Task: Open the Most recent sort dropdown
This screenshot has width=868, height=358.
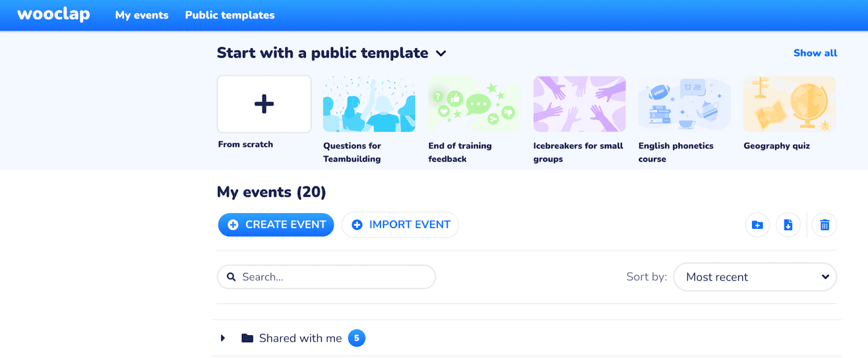Action: (755, 277)
